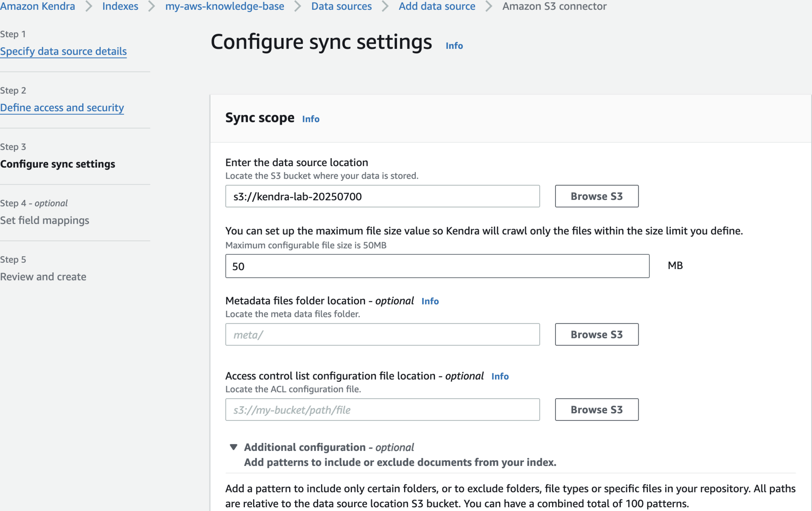Image resolution: width=812 pixels, height=511 pixels.
Task: Open Info link next to Configure sync settings
Action: 454,46
